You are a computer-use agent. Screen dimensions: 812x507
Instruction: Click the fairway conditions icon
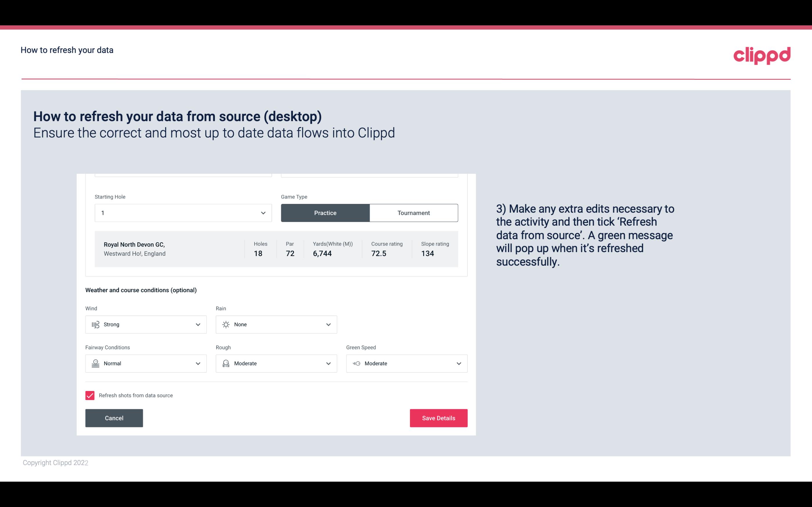click(95, 363)
